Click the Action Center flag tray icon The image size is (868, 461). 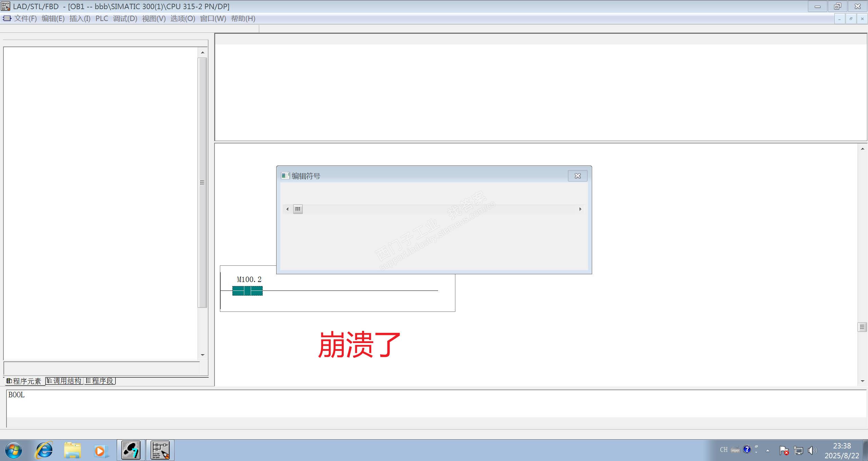pyautogui.click(x=784, y=450)
